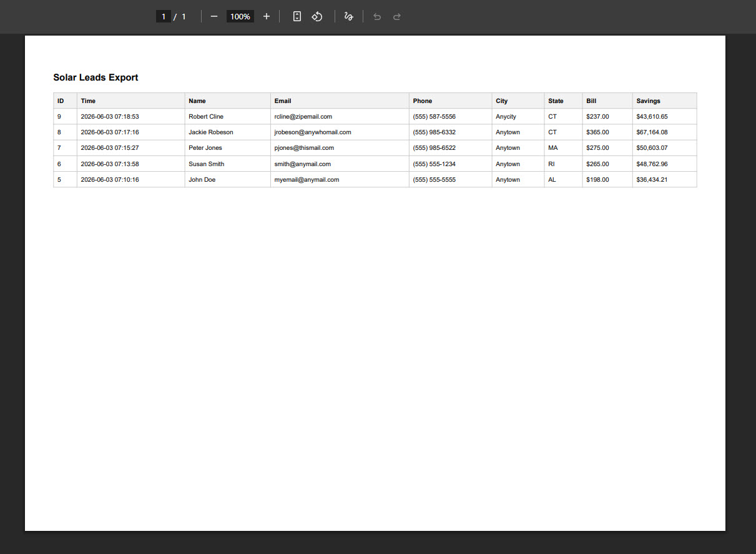This screenshot has width=756, height=554.
Task: Click timestamp 2026-06-03 07:15:27
Action: 110,147
